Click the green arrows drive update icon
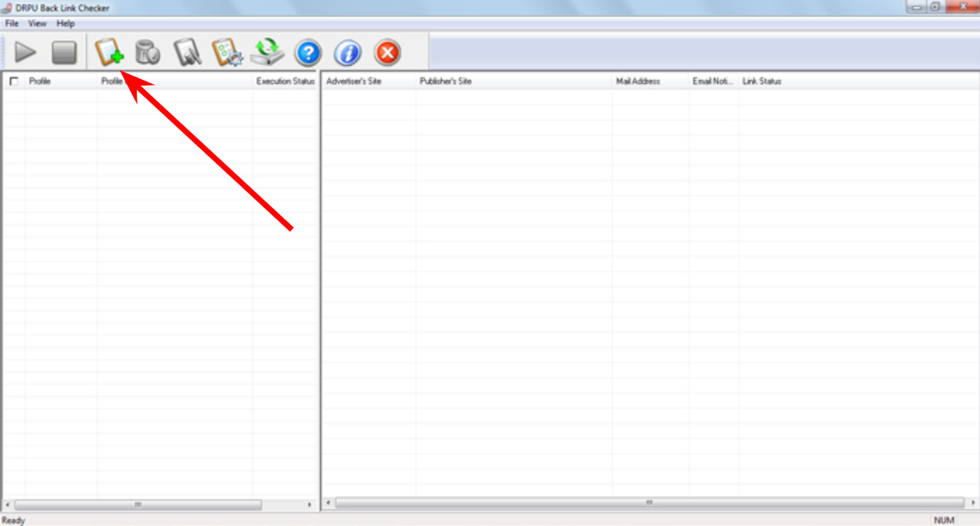The width and height of the screenshot is (980, 526). [x=267, y=53]
